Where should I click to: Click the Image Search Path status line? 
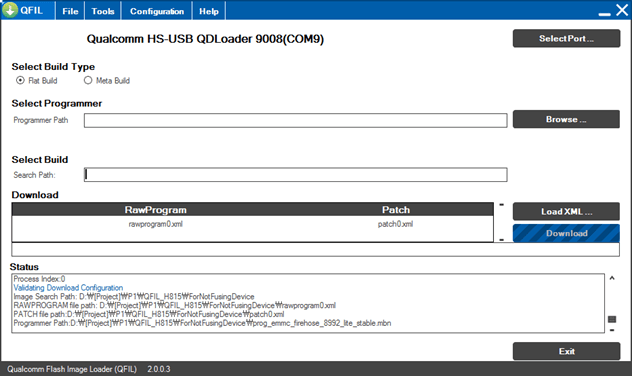[x=134, y=297]
